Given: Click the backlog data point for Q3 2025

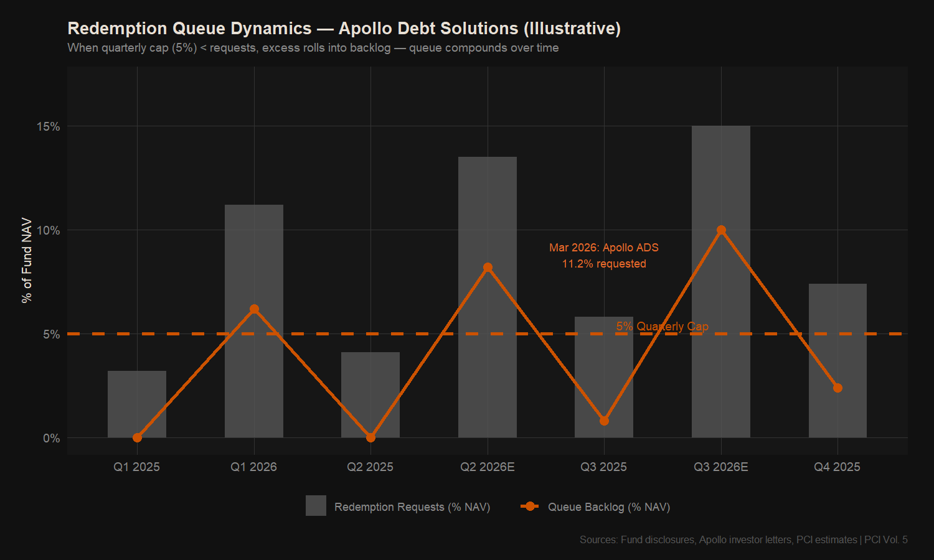Looking at the screenshot, I should [604, 421].
